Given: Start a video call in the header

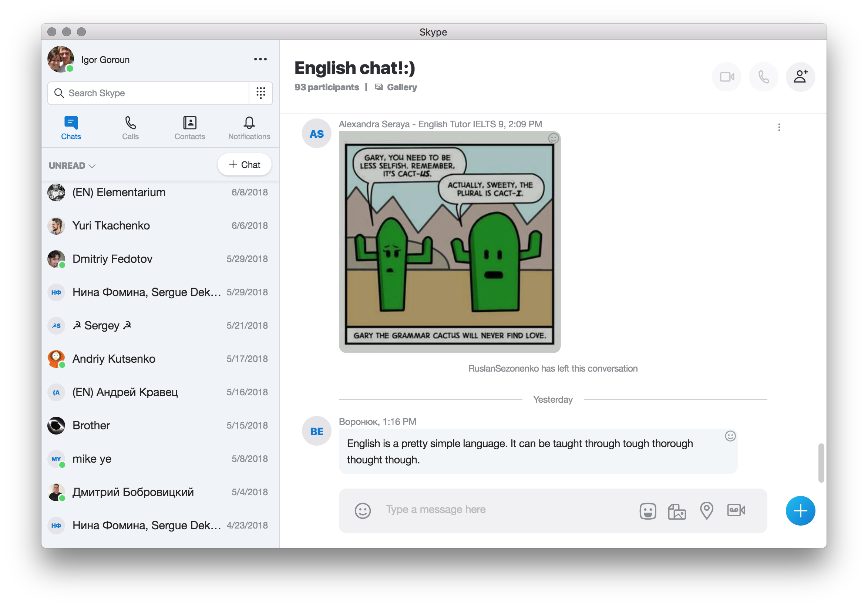Looking at the screenshot, I should (726, 77).
